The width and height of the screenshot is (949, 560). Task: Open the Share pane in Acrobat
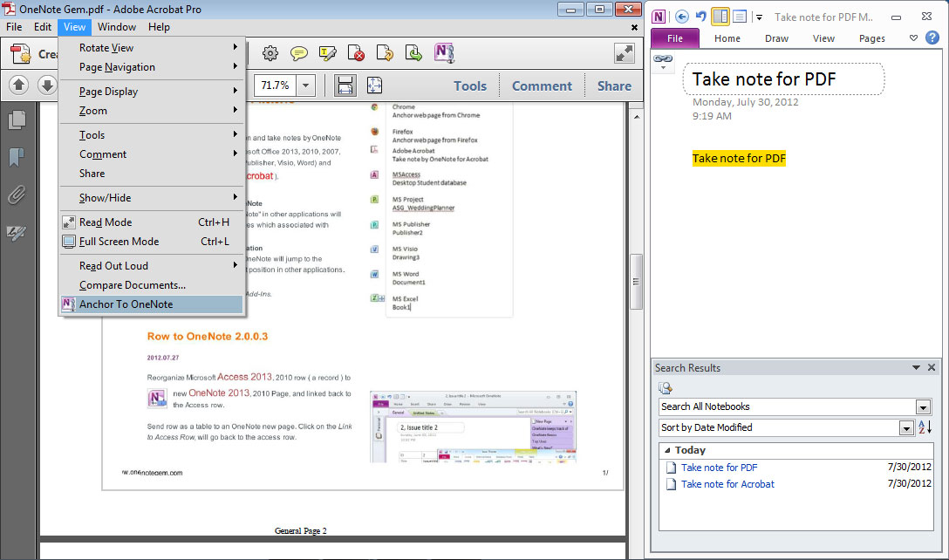614,86
